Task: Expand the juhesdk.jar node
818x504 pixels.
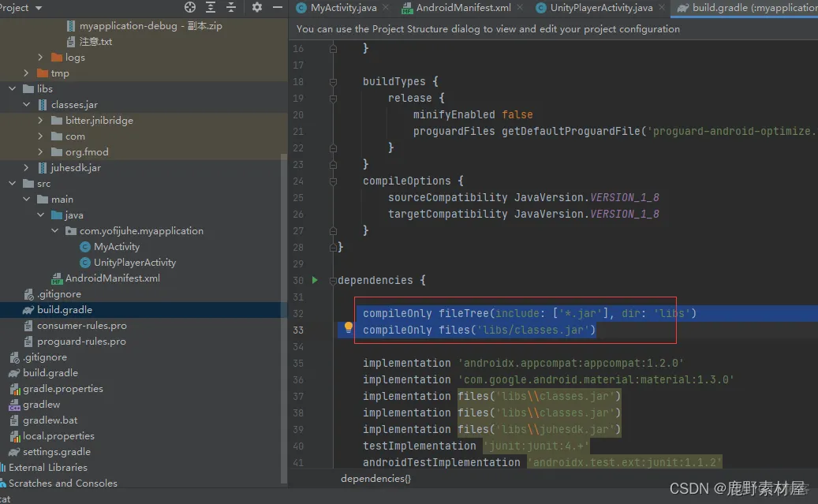Action: pyautogui.click(x=27, y=167)
